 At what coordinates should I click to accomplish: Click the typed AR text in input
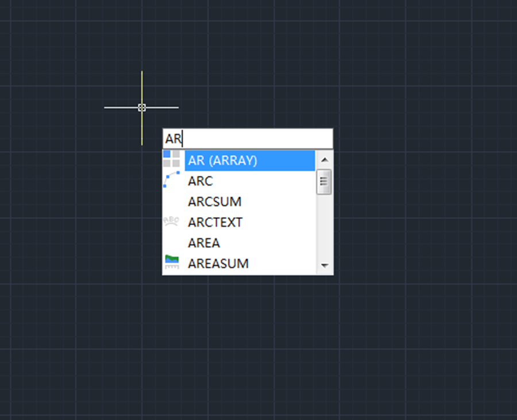[173, 138]
